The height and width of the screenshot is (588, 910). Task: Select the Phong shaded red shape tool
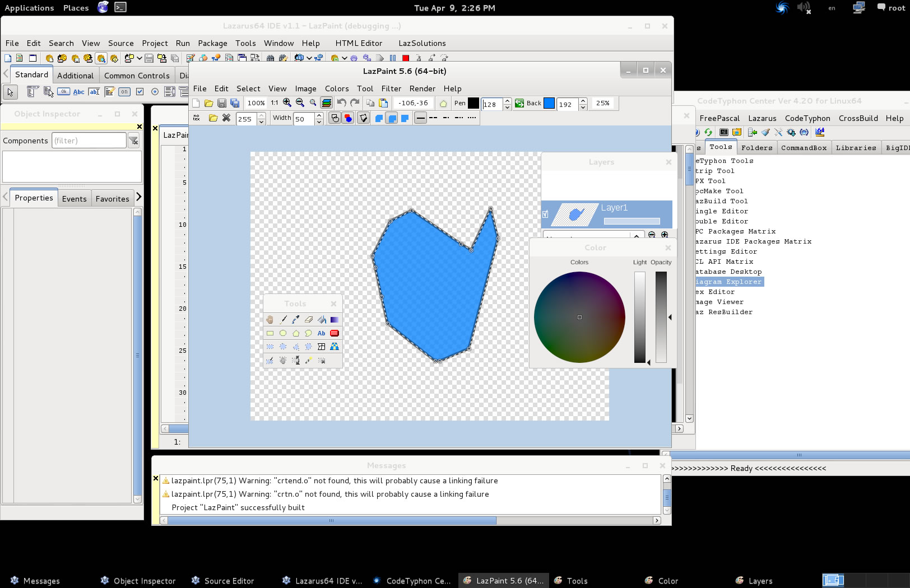pyautogui.click(x=335, y=333)
